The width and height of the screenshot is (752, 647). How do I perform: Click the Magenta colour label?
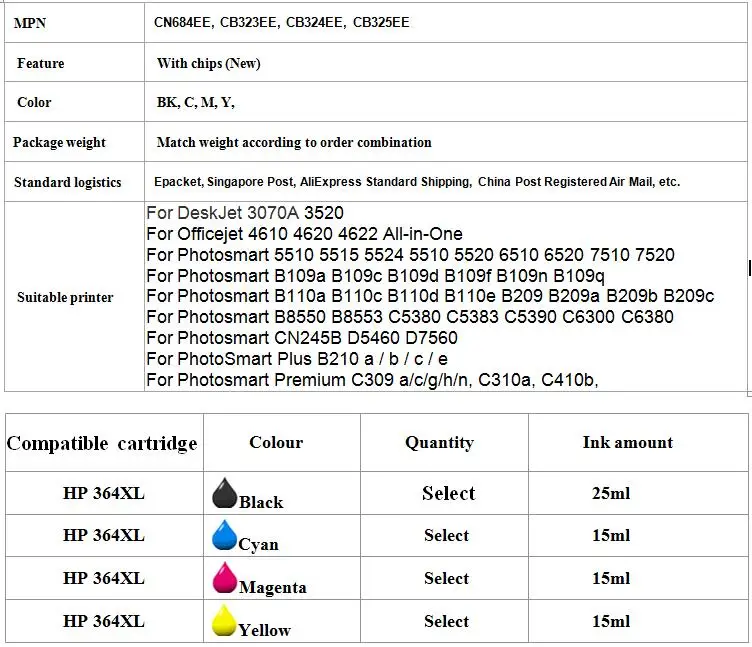click(273, 588)
